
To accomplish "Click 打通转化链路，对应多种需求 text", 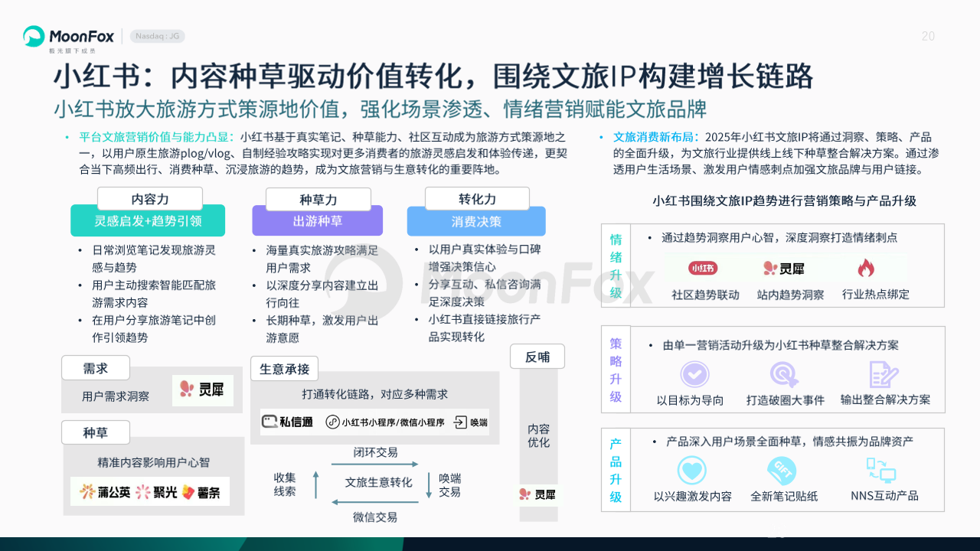I will tap(375, 394).
